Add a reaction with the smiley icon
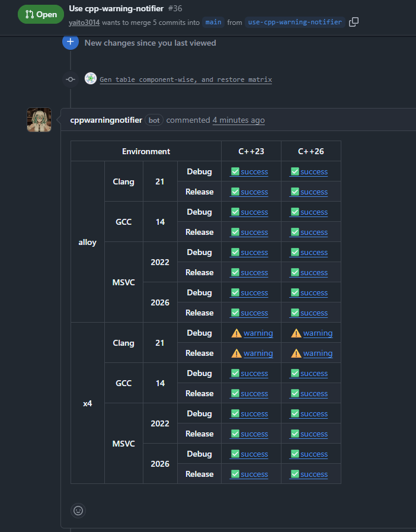The width and height of the screenshot is (416, 532). [x=78, y=511]
